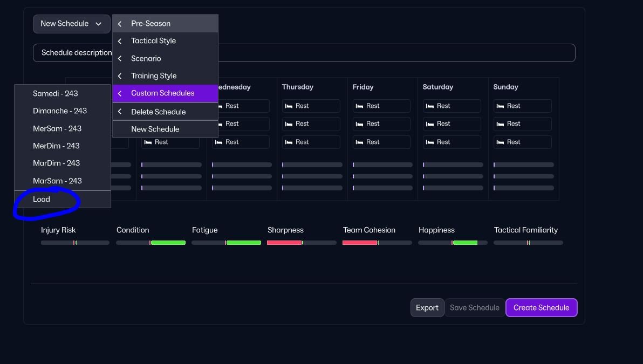This screenshot has height=364, width=643.
Task: Click the Team Cohesion indicator bar
Action: [x=377, y=243]
